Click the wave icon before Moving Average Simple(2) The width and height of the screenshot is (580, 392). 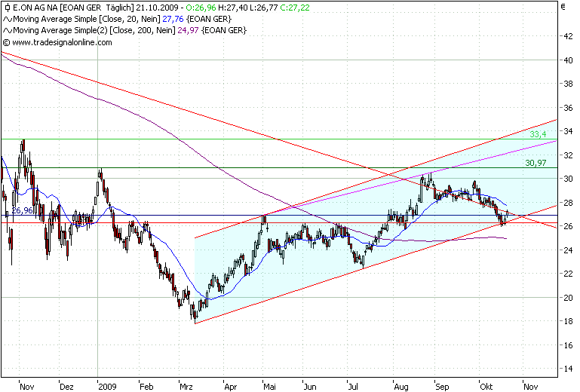point(8,31)
